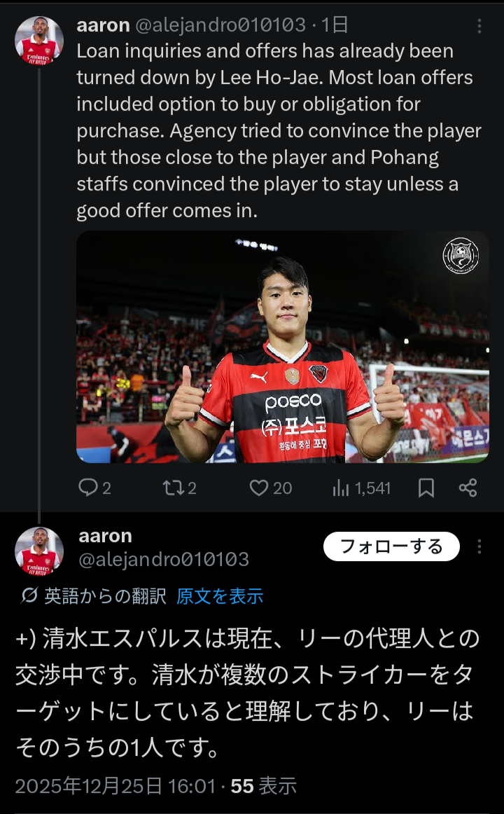
Task: Open more options beside the フォローする button
Action: (479, 546)
